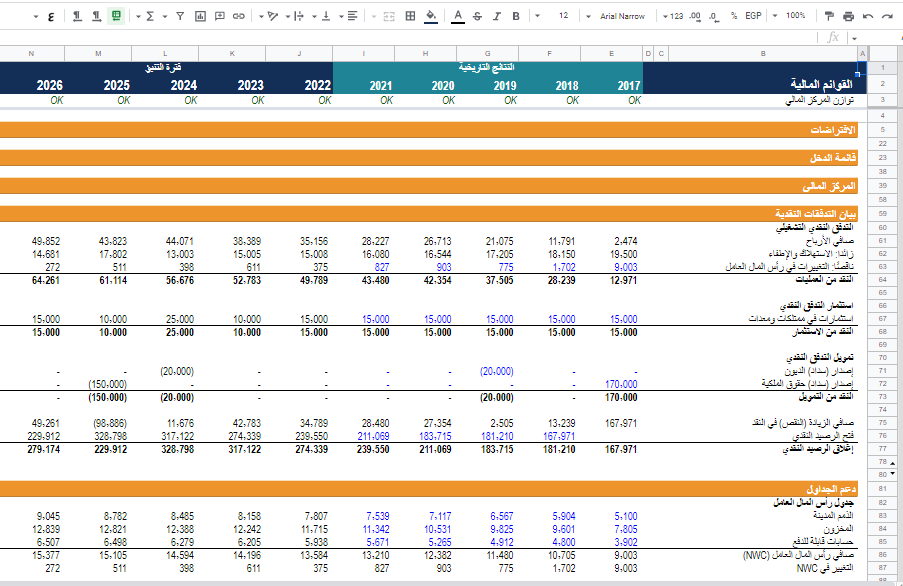Click the Create a filter icon
This screenshot has width=903, height=586.
pyautogui.click(x=179, y=16)
